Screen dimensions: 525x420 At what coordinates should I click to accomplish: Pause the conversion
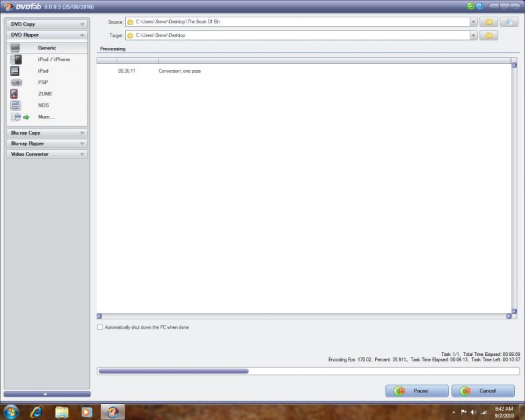[x=417, y=391]
